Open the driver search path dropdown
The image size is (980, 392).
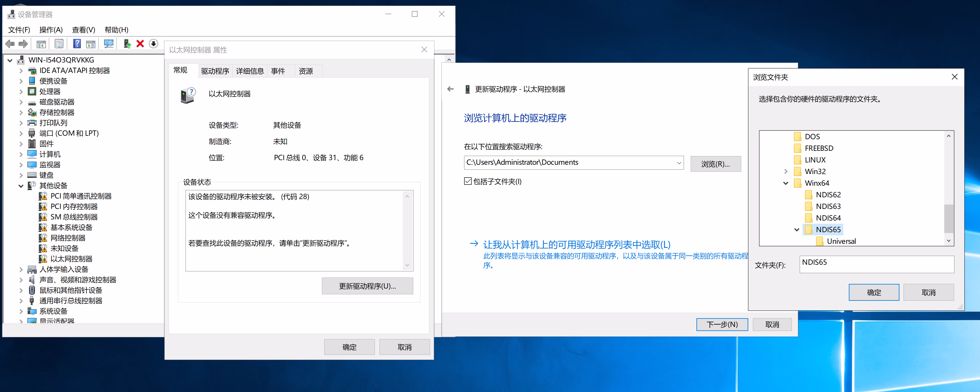(679, 163)
